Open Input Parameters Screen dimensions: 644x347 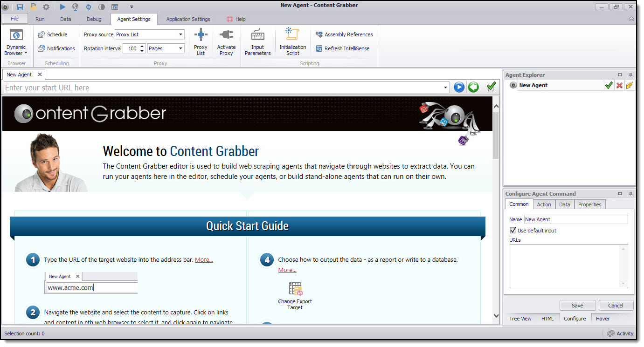click(x=257, y=42)
